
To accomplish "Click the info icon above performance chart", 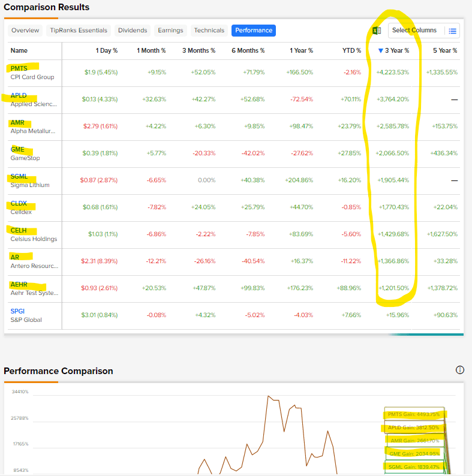I will pyautogui.click(x=460, y=370).
